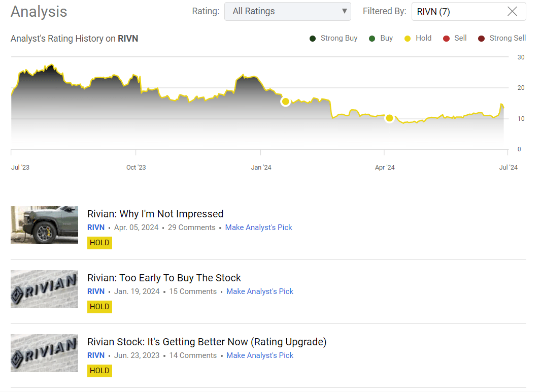
Task: Toggle the Sell legend item
Action: 455,38
